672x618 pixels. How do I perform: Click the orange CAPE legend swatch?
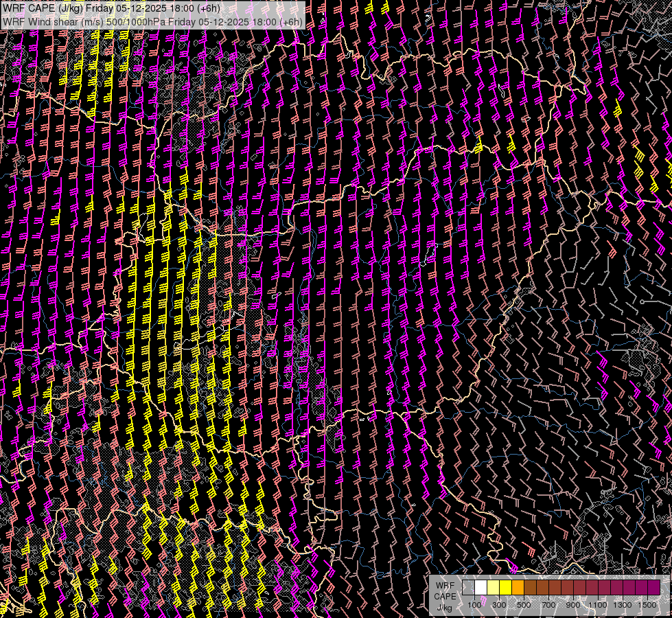click(518, 588)
